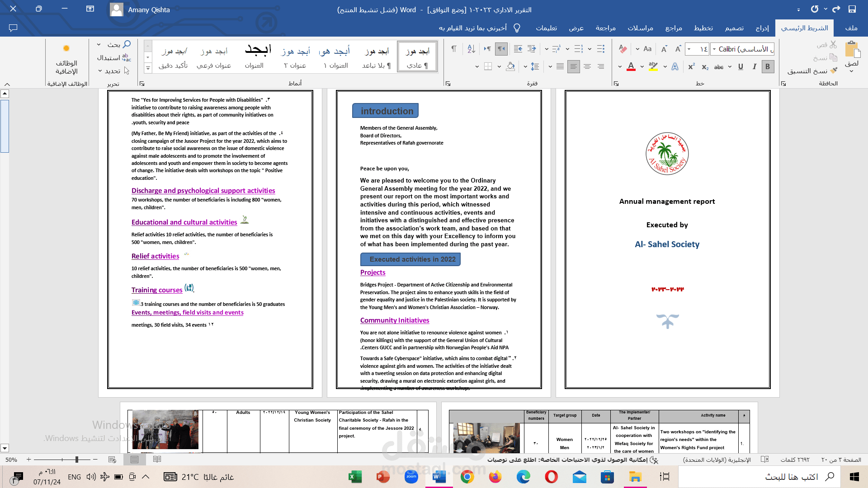Click the Projects heading link in document
This screenshot has height=488, width=868.
[x=373, y=272]
